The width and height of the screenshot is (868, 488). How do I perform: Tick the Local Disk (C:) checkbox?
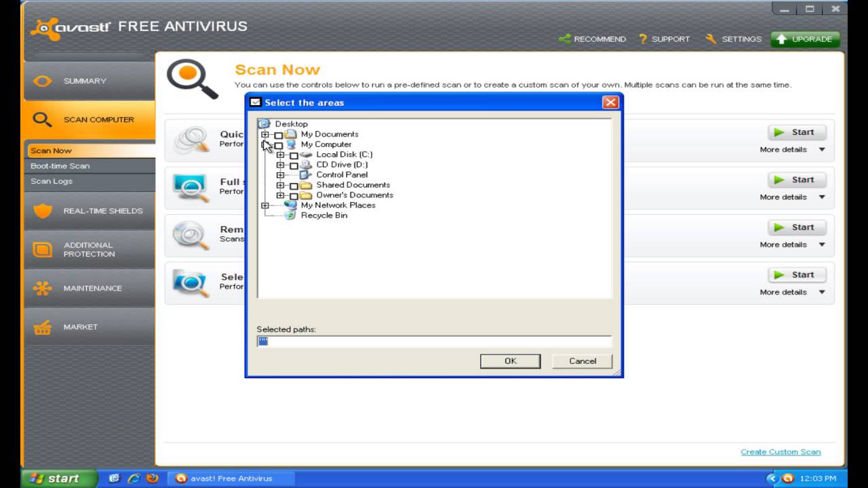294,155
